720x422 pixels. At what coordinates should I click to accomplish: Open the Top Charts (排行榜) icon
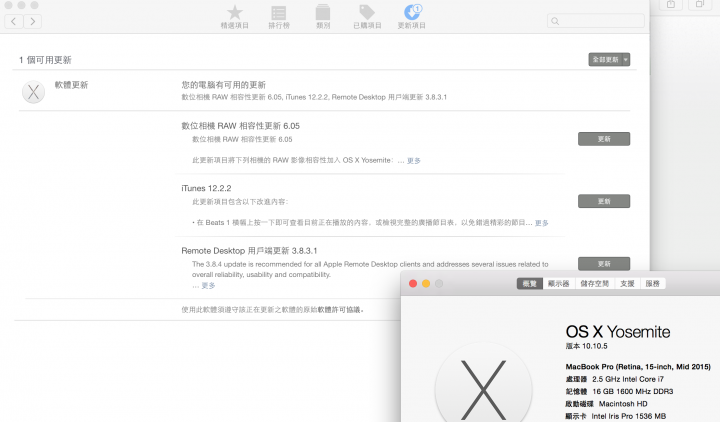click(x=279, y=12)
